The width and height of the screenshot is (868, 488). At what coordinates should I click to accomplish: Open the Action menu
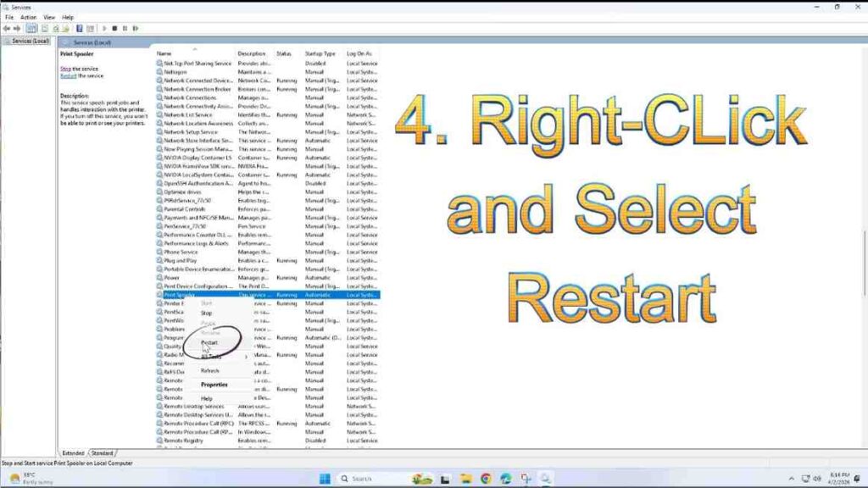(x=28, y=17)
